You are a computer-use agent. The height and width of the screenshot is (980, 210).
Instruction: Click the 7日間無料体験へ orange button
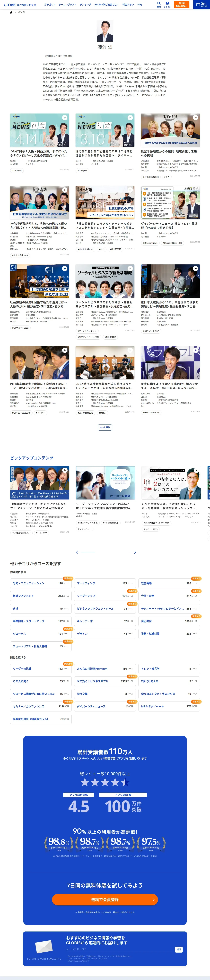[x=182, y=5]
